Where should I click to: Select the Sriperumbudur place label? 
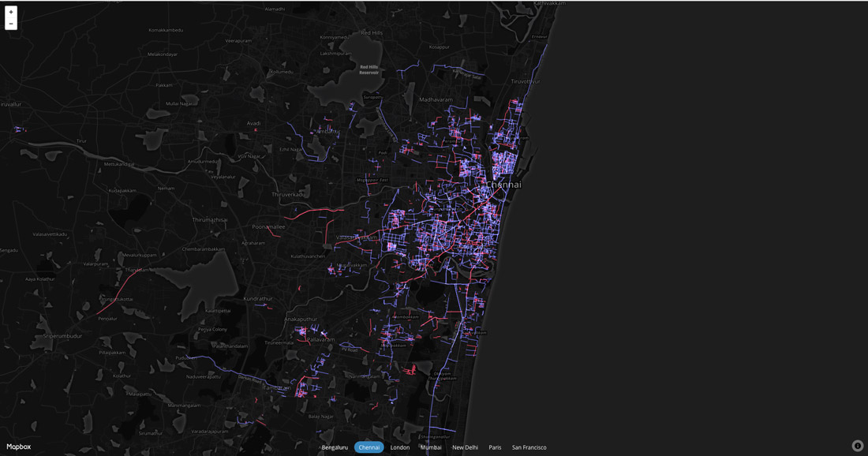[62, 336]
